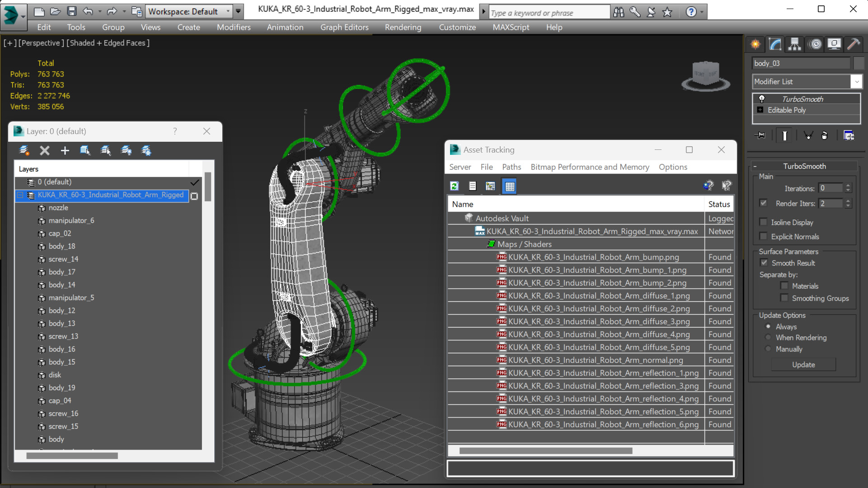Image resolution: width=868 pixels, height=488 pixels.
Task: Click Freeze/Unfreeze All Layers snowflake icon
Action: point(146,150)
